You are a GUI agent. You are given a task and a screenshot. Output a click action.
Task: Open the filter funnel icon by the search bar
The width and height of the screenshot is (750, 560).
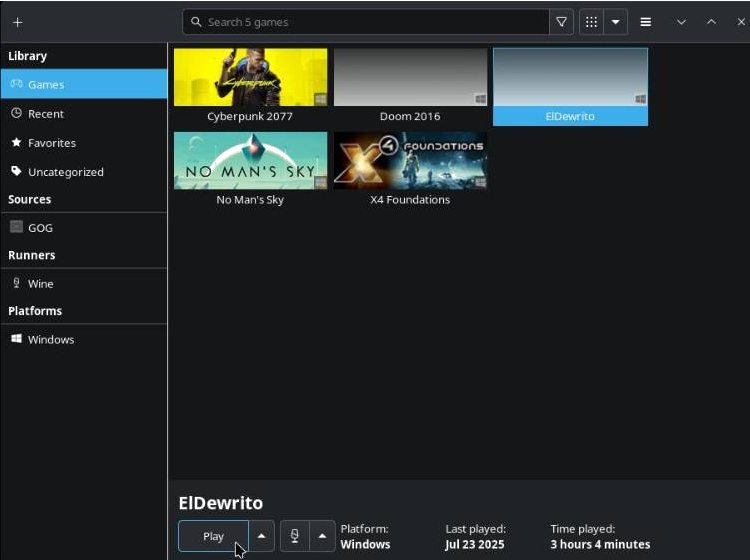(x=562, y=22)
